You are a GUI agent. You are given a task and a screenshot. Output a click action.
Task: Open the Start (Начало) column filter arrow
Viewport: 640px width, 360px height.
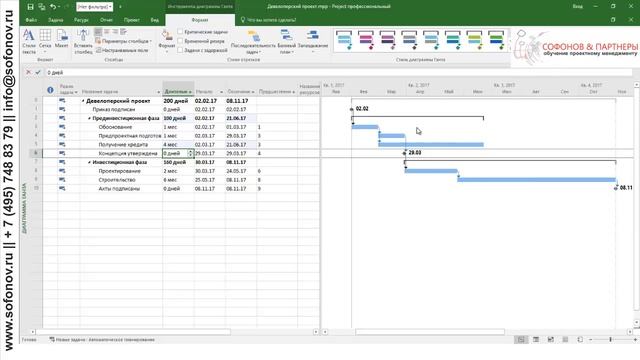[222, 92]
